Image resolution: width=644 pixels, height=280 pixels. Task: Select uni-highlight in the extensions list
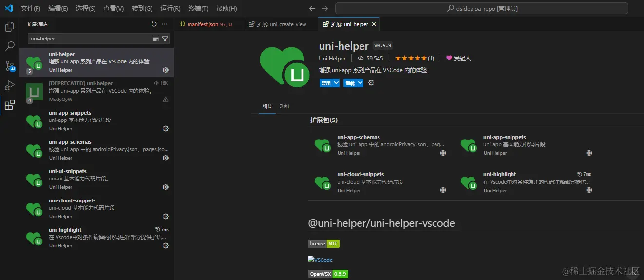tap(96, 238)
